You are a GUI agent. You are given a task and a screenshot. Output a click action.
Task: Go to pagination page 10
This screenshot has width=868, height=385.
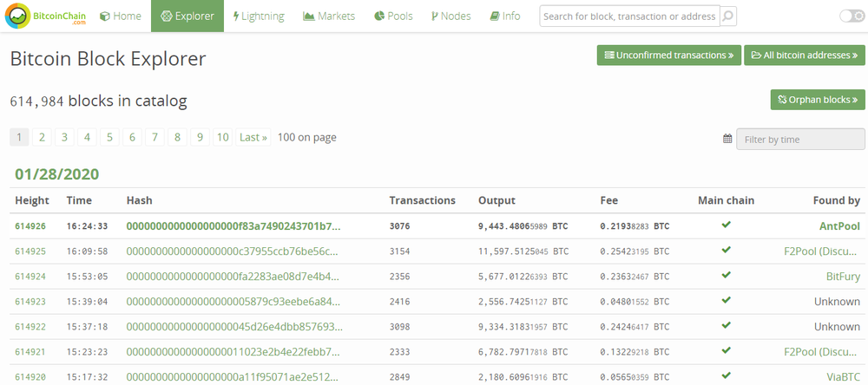tap(222, 137)
